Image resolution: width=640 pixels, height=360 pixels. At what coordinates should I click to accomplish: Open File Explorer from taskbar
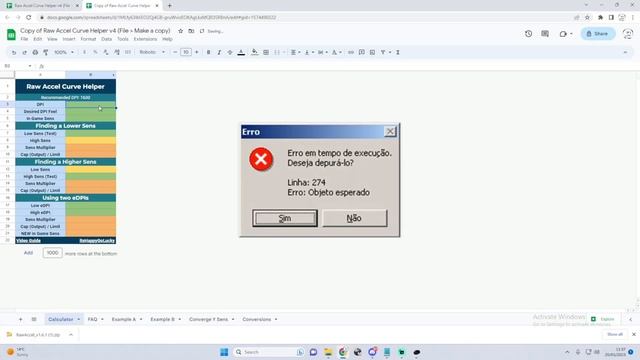[x=328, y=352]
